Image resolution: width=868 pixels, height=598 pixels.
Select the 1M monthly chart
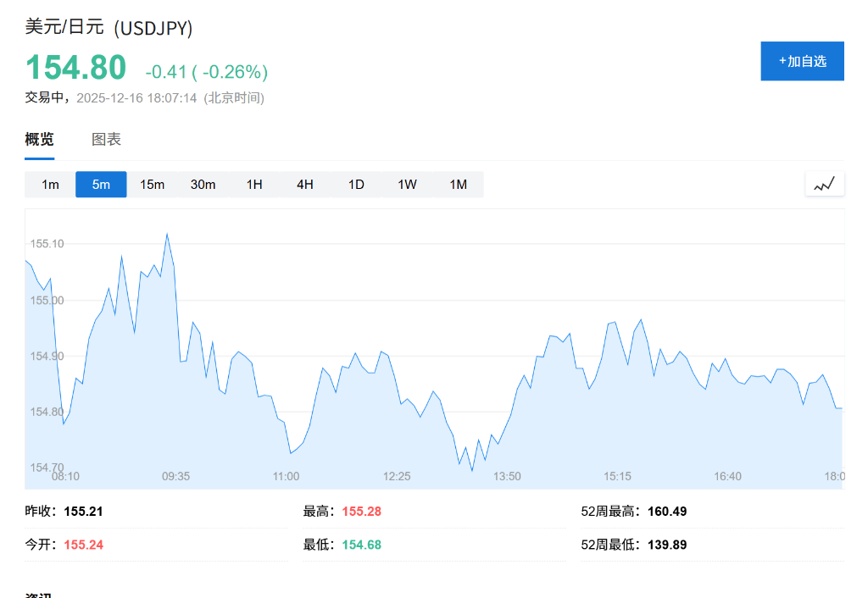[x=459, y=185]
